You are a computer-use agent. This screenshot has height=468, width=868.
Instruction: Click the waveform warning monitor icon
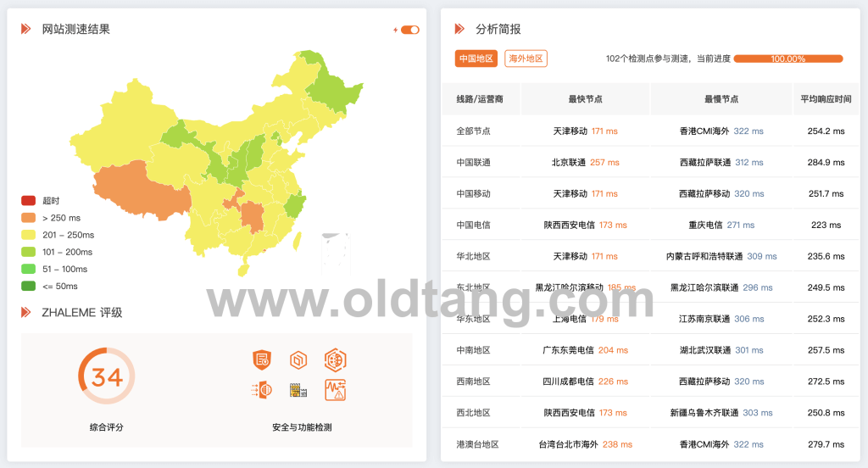click(336, 390)
